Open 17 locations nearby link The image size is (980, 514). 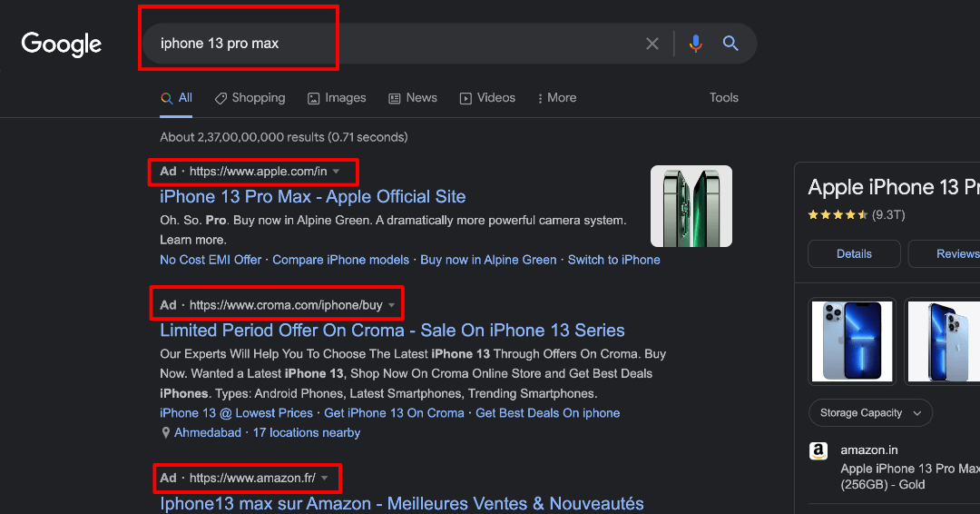[307, 432]
